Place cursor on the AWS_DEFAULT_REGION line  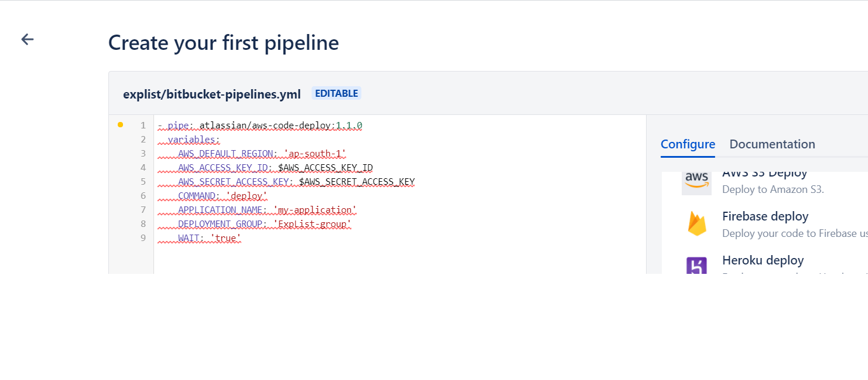point(262,153)
